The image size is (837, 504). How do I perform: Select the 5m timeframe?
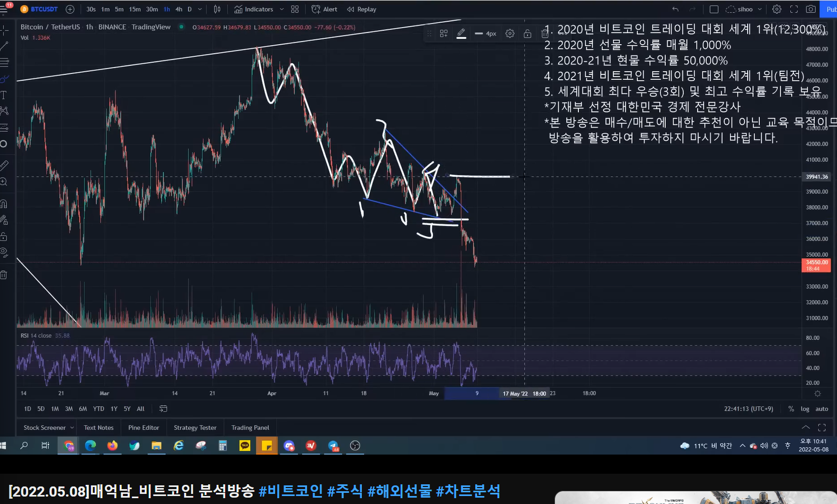click(x=119, y=9)
